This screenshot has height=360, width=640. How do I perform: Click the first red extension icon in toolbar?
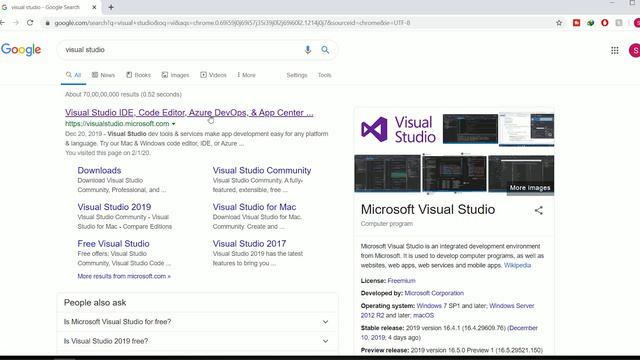(576, 23)
